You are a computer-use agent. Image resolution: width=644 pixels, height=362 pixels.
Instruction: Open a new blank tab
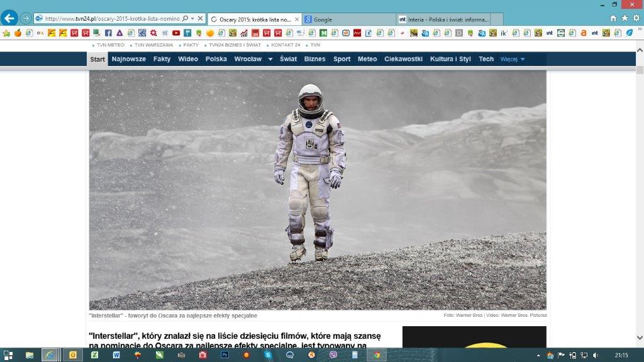click(497, 19)
